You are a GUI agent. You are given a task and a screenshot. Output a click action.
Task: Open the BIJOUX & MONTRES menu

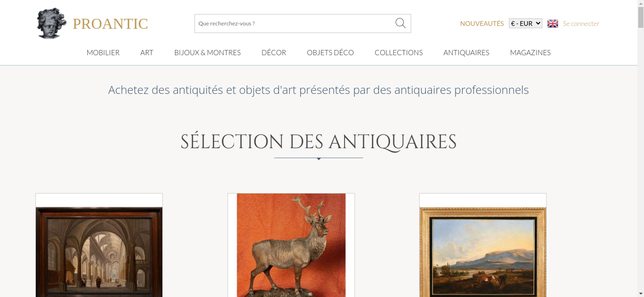pos(207,52)
